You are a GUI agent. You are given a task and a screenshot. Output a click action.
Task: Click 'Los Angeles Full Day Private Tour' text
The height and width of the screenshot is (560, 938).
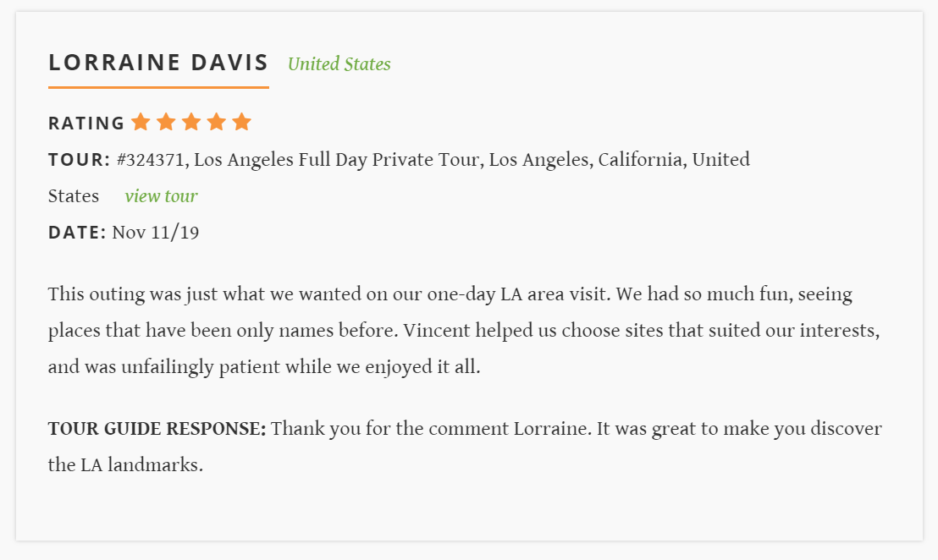click(x=339, y=160)
